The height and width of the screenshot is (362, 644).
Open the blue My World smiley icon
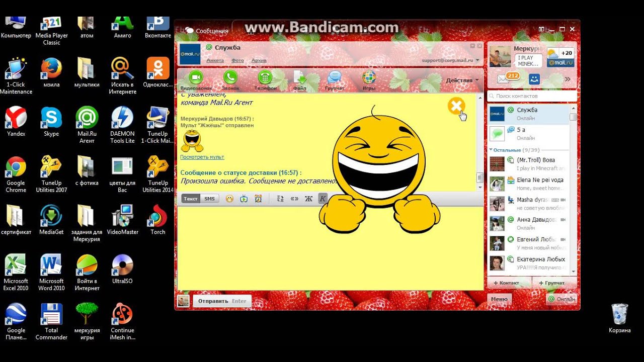(534, 79)
